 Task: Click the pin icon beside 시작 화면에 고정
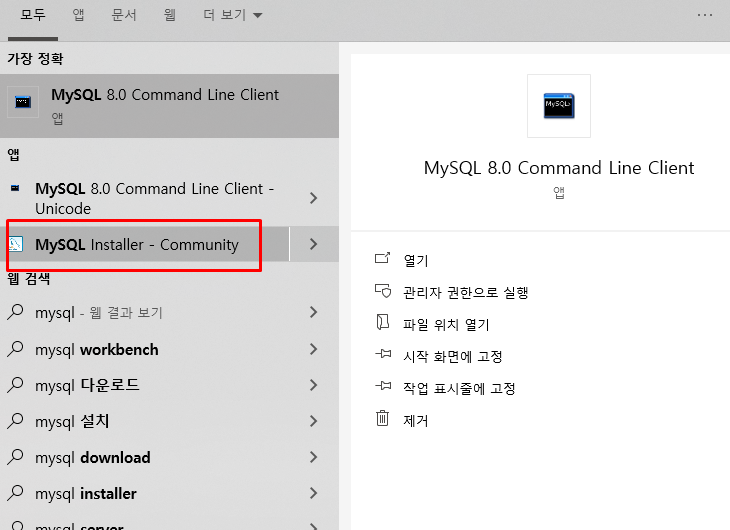coord(383,354)
